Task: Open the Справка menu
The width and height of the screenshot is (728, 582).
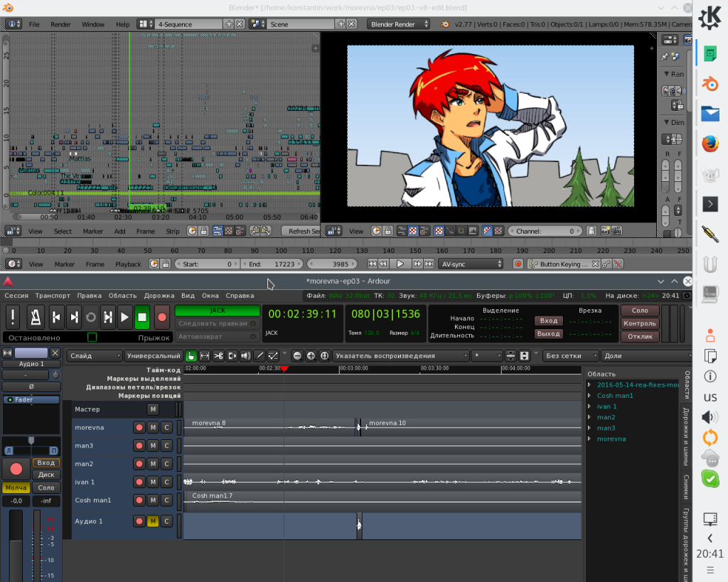Action: point(240,296)
